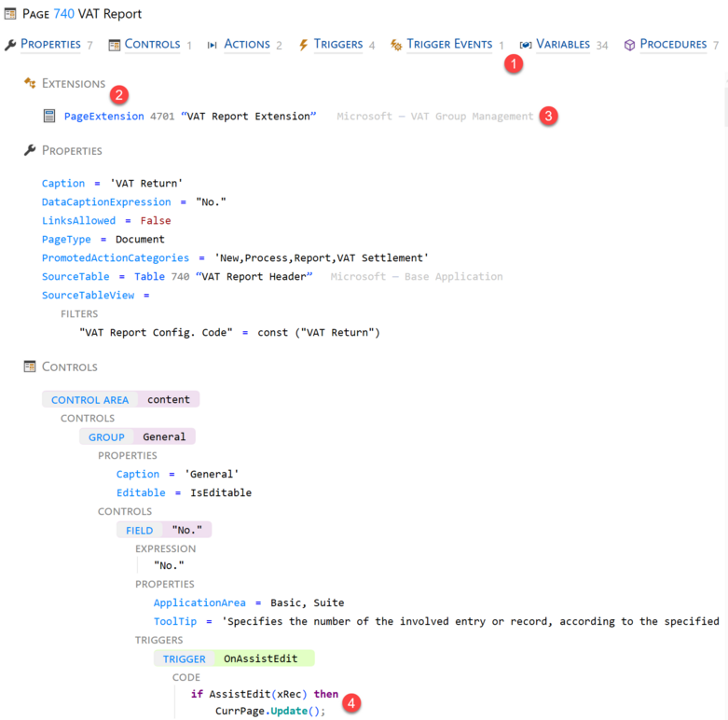728x720 pixels.
Task: Click the Controls tab page icon
Action: pos(115,45)
